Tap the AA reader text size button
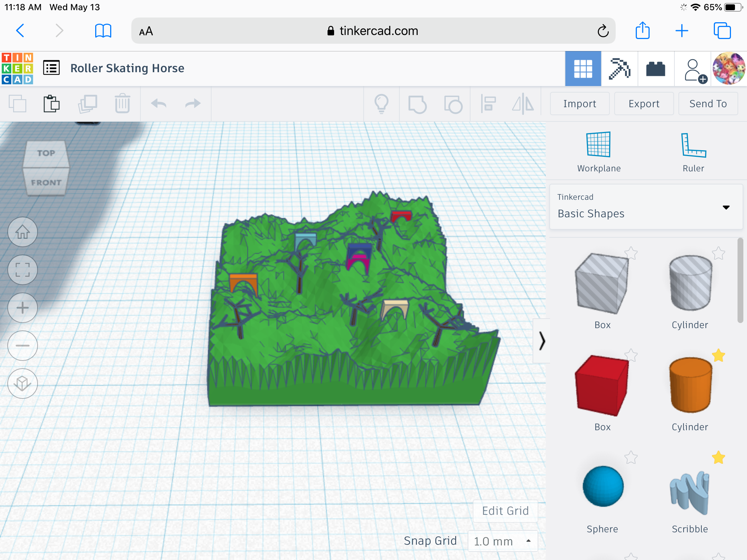The width and height of the screenshot is (747, 560). (146, 31)
